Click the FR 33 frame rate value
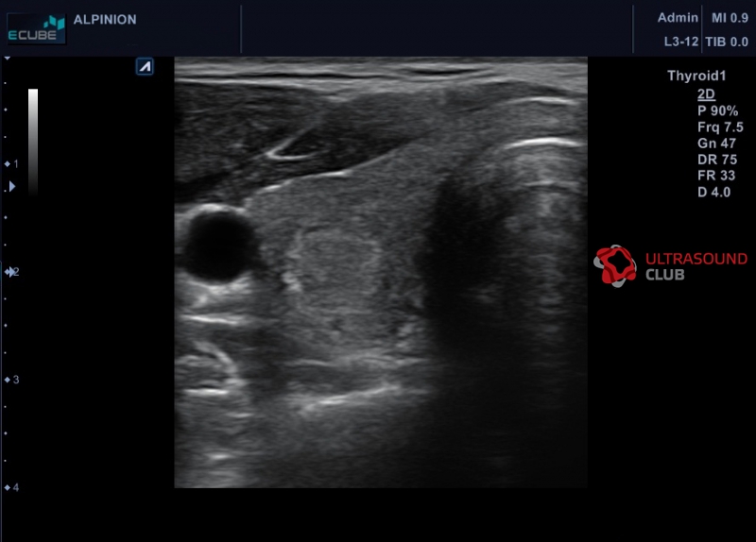 pos(716,176)
